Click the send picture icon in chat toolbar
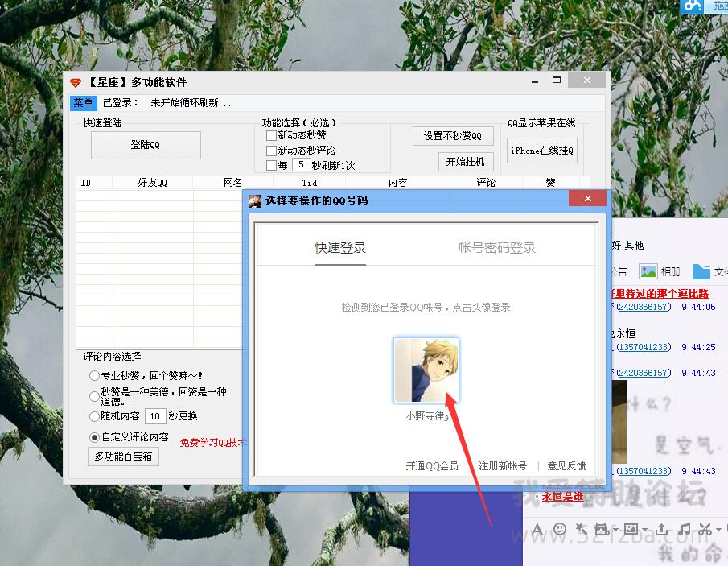The width and height of the screenshot is (728, 566). click(631, 529)
